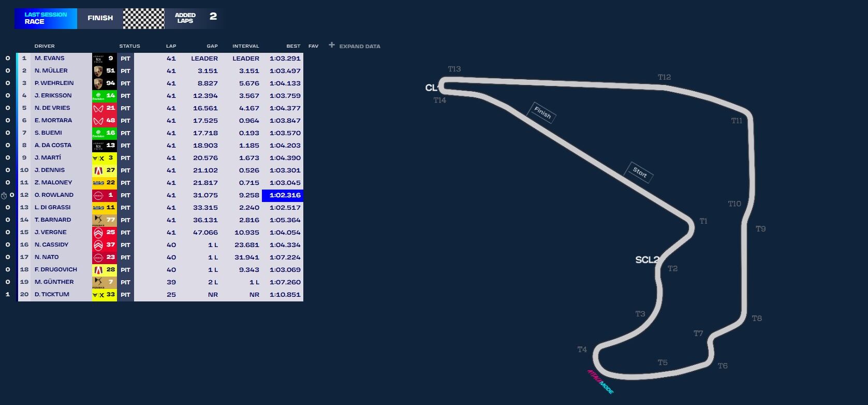Click the chequered flag finish icon

[143, 19]
